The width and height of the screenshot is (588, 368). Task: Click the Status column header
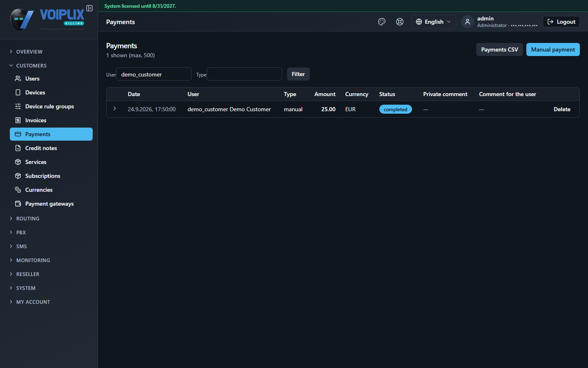[x=387, y=94]
